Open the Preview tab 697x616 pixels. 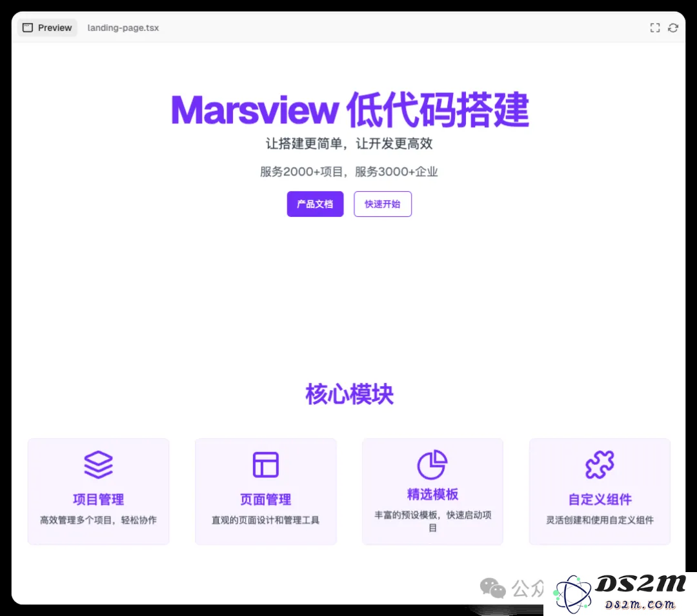(x=47, y=28)
